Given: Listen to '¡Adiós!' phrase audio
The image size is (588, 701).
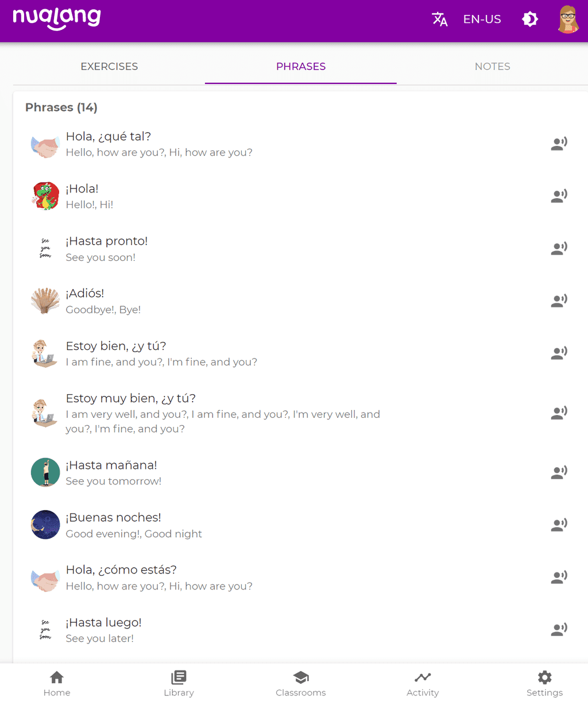Looking at the screenshot, I should click(559, 301).
